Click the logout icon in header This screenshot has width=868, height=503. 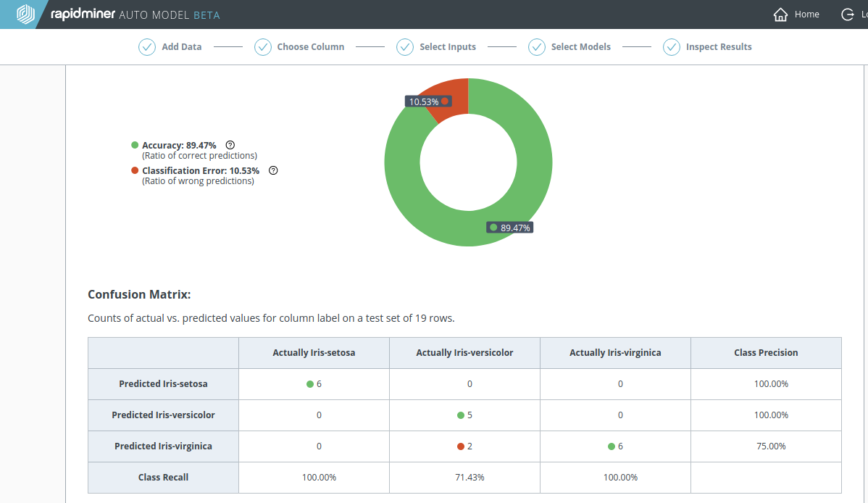847,14
